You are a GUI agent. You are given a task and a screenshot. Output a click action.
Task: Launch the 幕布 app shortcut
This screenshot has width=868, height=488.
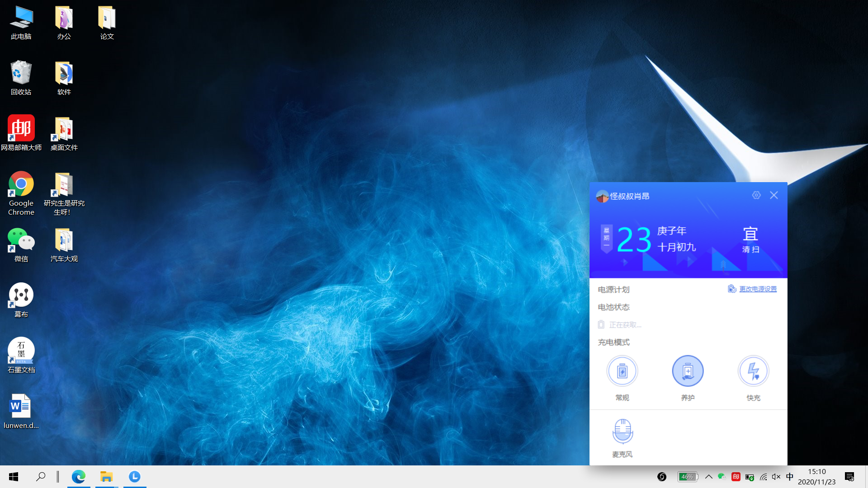click(x=21, y=300)
